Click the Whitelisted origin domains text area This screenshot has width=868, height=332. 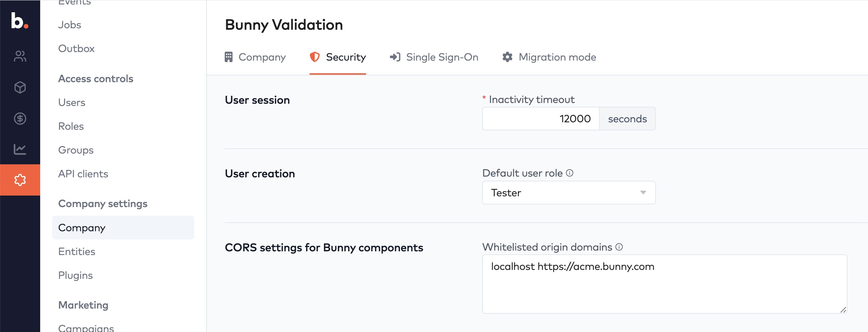[x=664, y=284]
